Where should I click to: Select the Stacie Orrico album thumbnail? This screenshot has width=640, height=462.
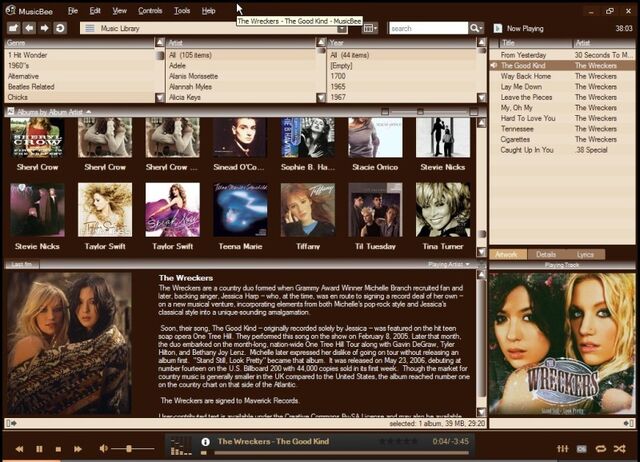(375, 138)
